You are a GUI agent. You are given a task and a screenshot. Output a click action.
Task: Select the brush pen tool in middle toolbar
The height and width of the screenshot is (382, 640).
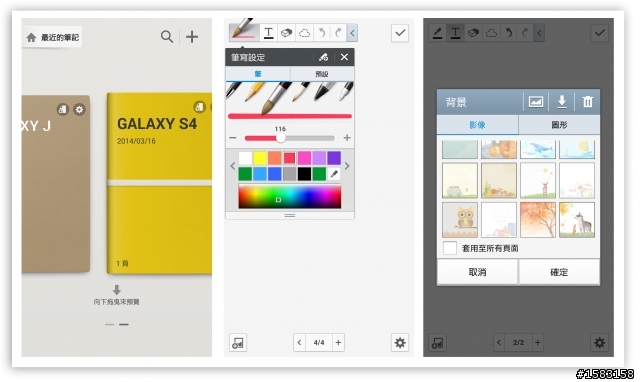(244, 32)
